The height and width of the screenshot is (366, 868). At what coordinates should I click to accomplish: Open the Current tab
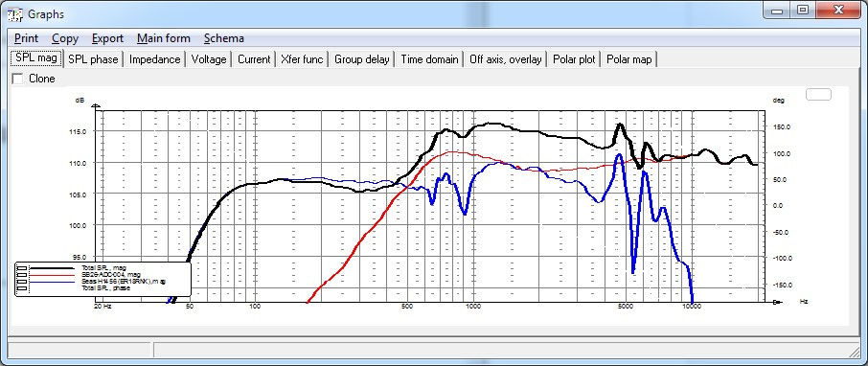click(254, 59)
